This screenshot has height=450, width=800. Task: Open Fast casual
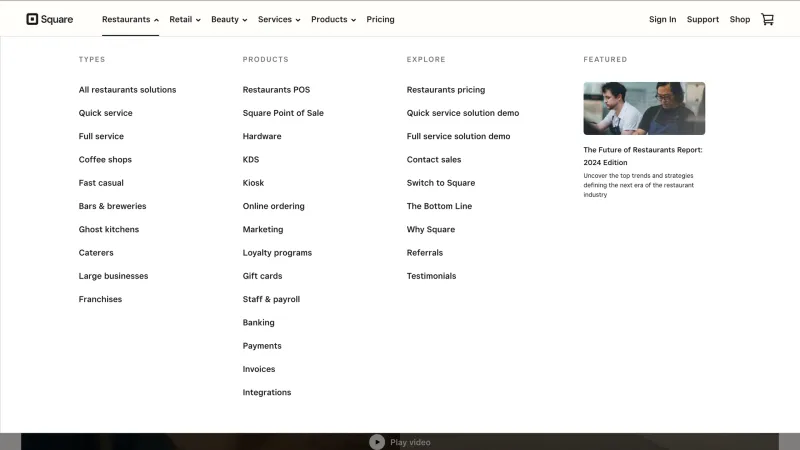click(x=101, y=183)
